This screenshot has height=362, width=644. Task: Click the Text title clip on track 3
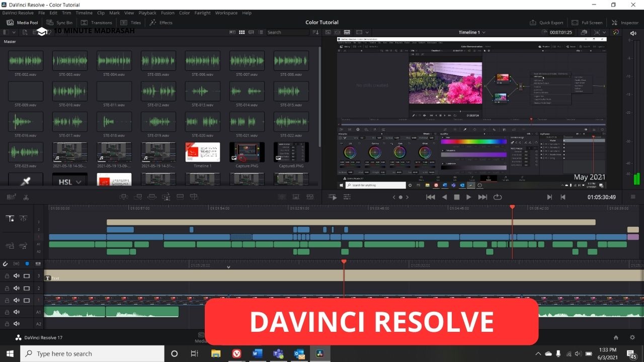(x=344, y=276)
